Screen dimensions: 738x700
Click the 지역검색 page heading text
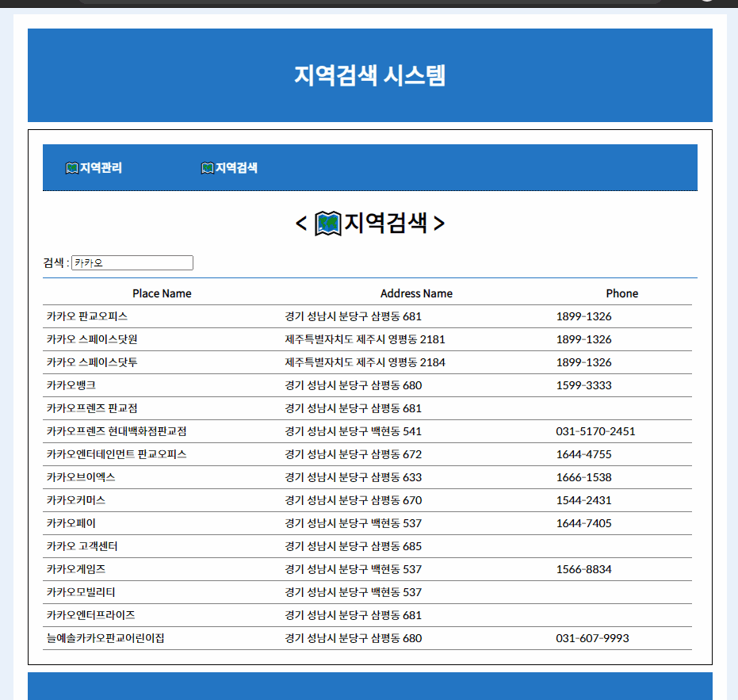pos(385,223)
